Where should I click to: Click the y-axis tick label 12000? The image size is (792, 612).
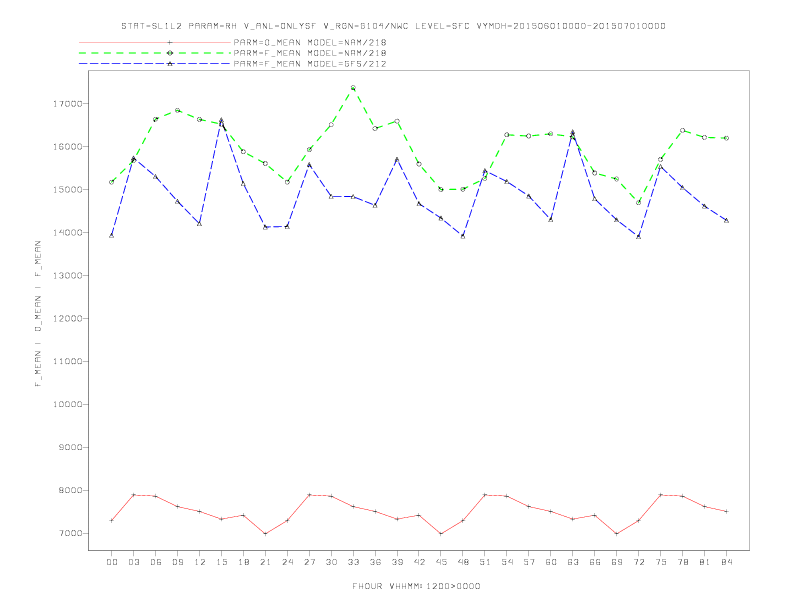68,318
